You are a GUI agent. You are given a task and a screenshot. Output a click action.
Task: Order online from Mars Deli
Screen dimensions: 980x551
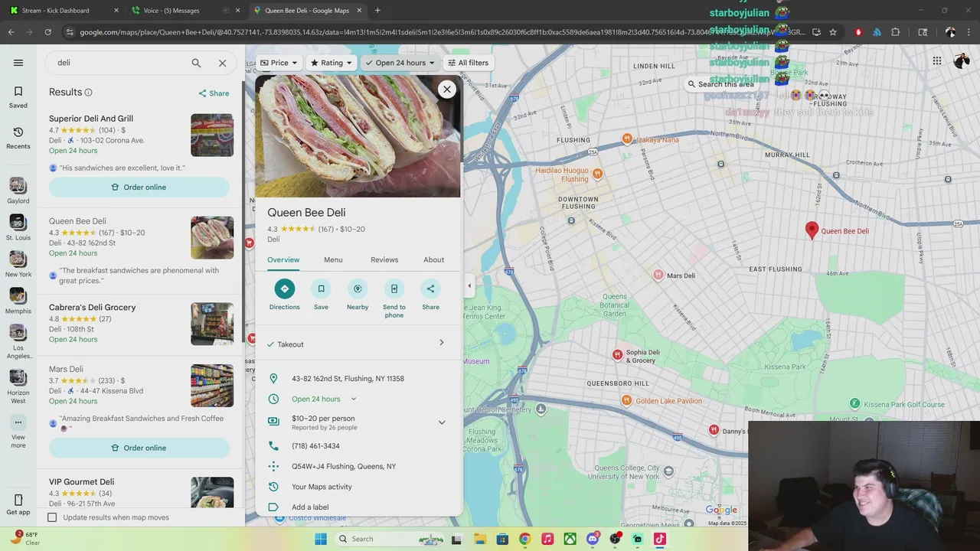(x=139, y=448)
